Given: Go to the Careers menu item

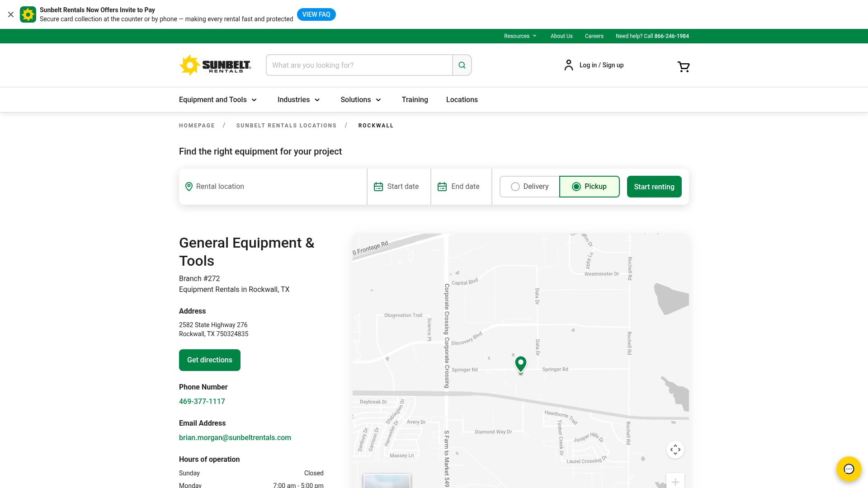Looking at the screenshot, I should [x=594, y=36].
